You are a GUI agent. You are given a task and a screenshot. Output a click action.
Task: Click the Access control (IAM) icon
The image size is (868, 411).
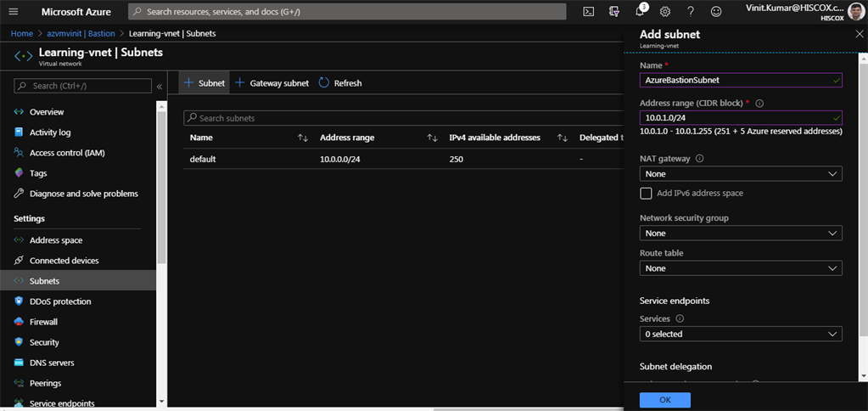pyautogui.click(x=19, y=153)
